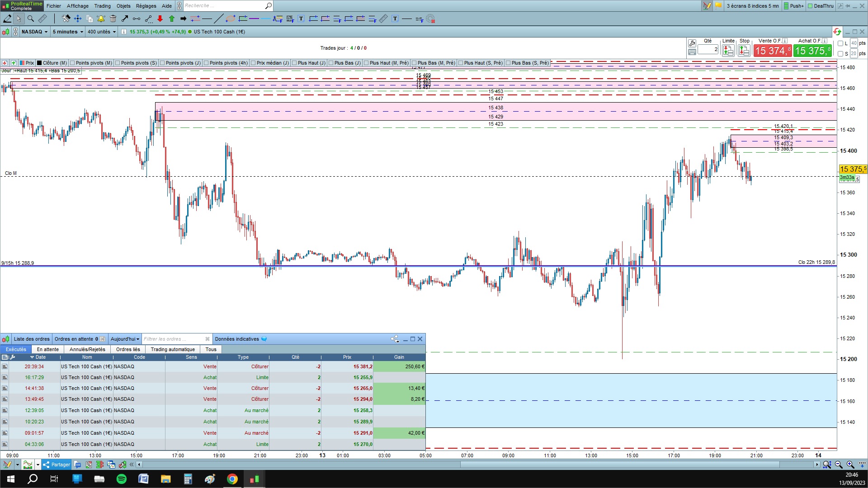The width and height of the screenshot is (868, 488).
Task: Switch to the Annulés/Rejetés tab
Action: coord(87,349)
